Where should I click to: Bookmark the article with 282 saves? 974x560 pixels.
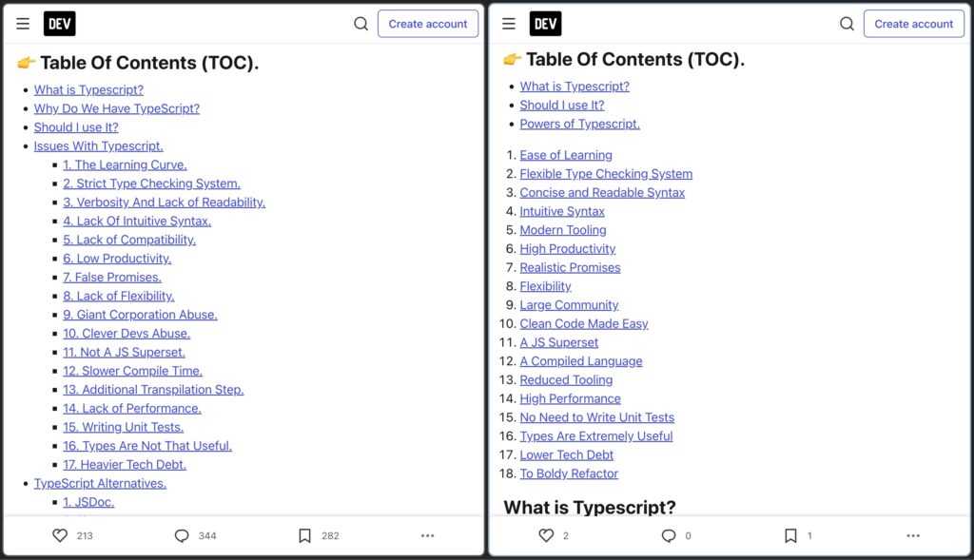pos(304,535)
